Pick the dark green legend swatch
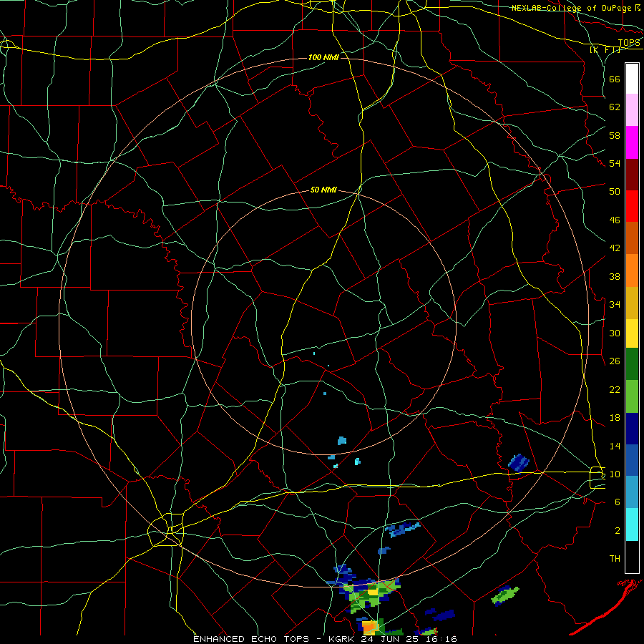The height and width of the screenshot is (644, 644). 632,364
